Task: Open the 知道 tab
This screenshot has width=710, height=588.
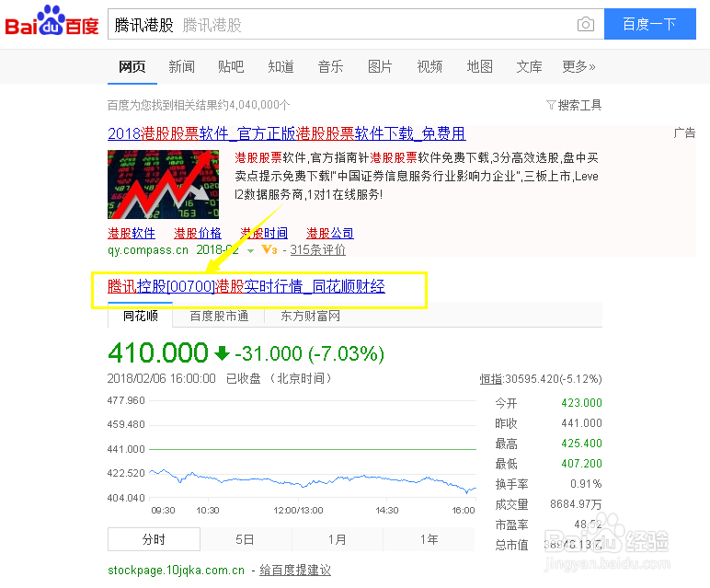Action: [281, 66]
